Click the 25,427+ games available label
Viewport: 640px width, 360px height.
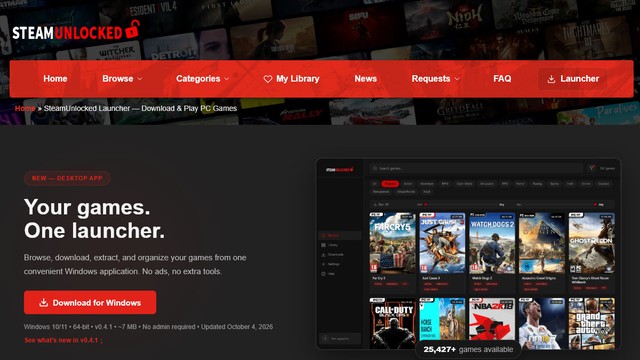coord(468,349)
